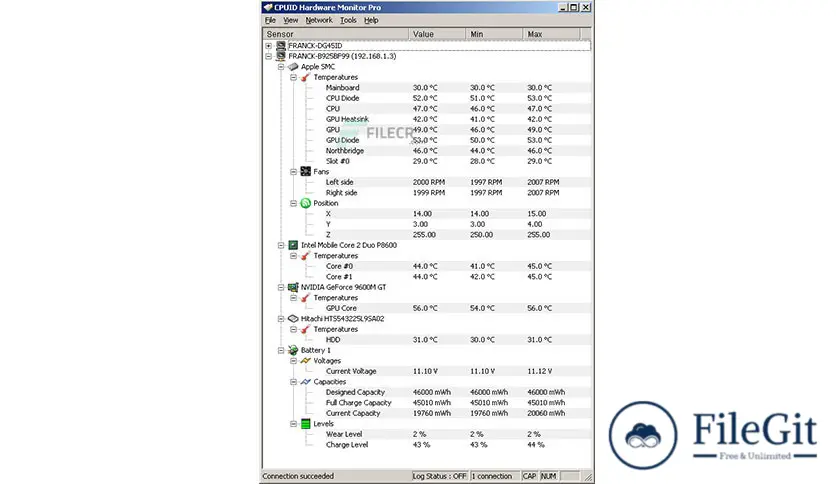Collapse the Battery 1 node

pos(281,350)
